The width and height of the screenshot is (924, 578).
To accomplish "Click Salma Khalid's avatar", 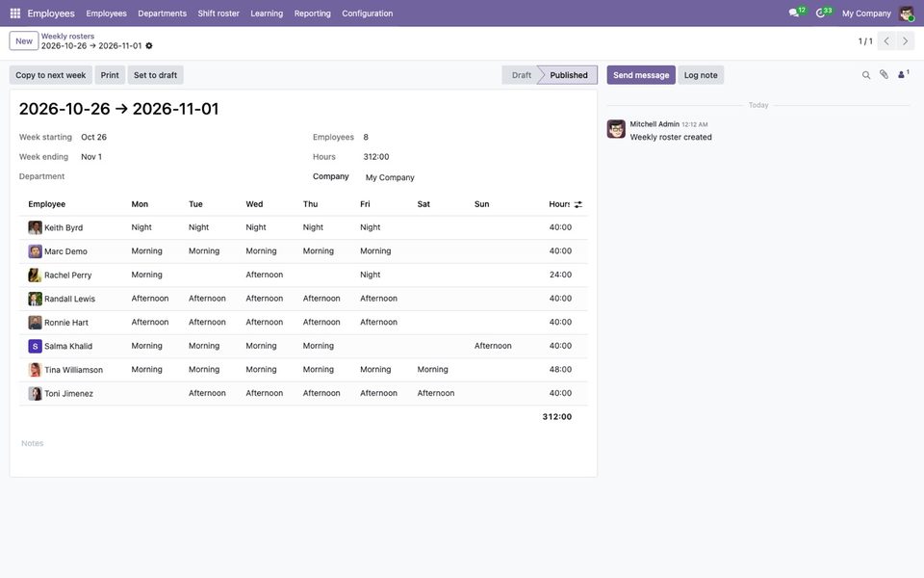I will tap(35, 346).
